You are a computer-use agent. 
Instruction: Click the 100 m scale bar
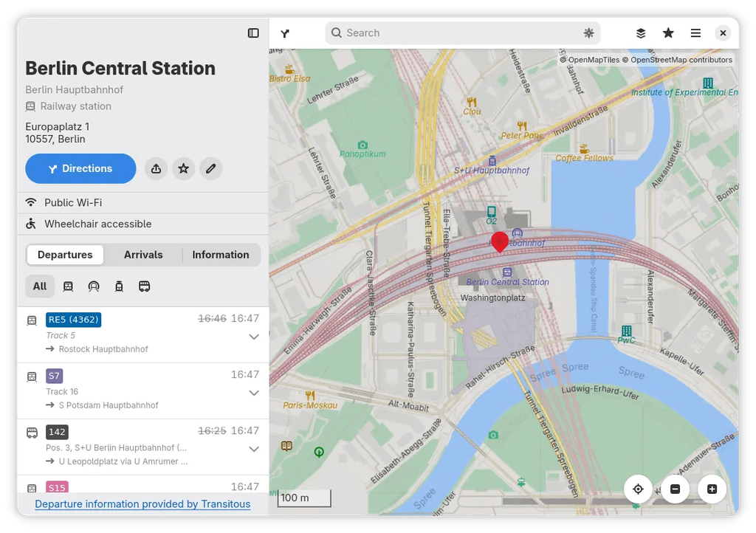303,498
